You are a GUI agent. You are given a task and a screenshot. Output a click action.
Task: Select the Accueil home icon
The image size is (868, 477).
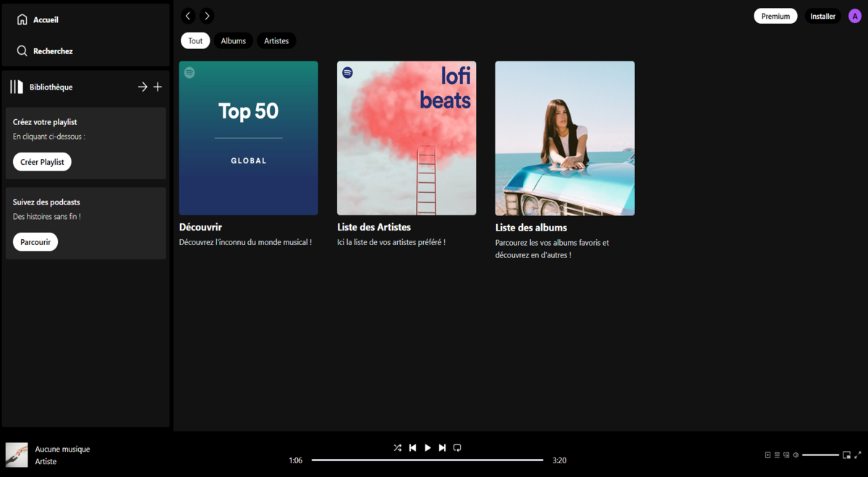(22, 19)
